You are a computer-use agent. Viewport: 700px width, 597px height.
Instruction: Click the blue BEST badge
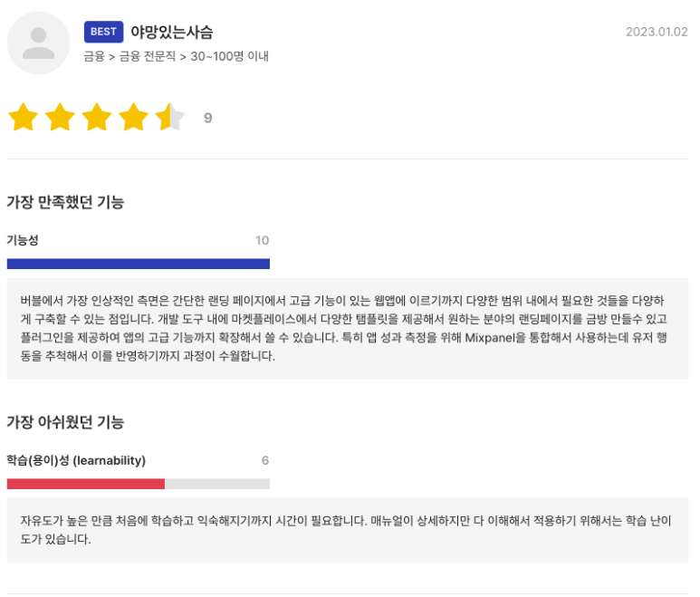(x=103, y=32)
